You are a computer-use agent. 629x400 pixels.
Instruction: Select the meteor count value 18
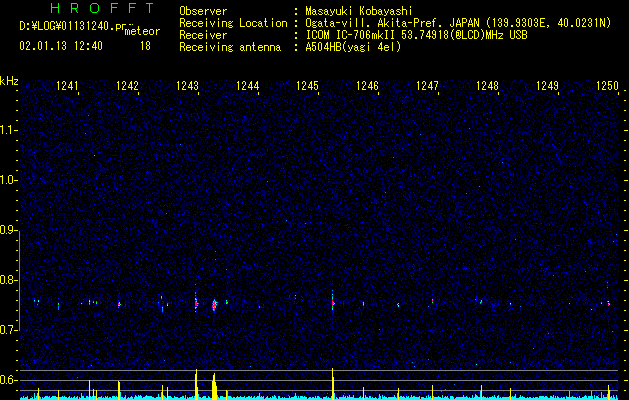[145, 46]
